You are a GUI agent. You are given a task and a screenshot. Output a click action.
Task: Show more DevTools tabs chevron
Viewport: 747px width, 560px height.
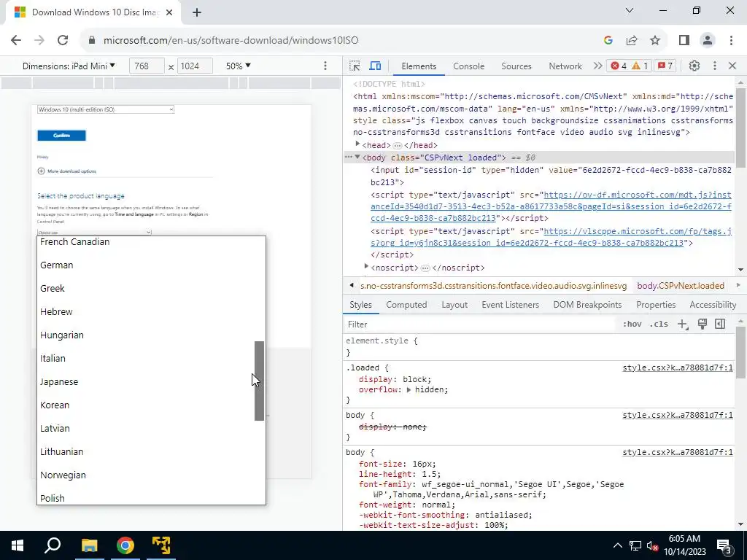597,66
